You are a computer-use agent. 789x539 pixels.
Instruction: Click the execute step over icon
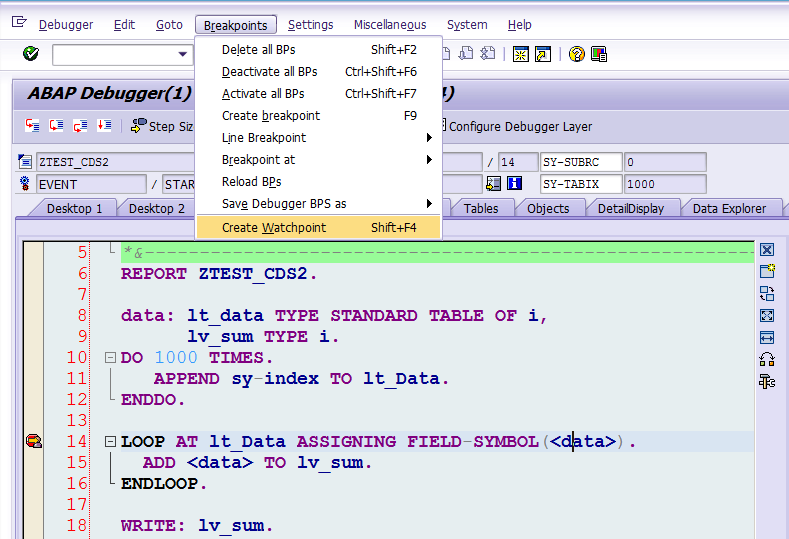click(x=56, y=125)
